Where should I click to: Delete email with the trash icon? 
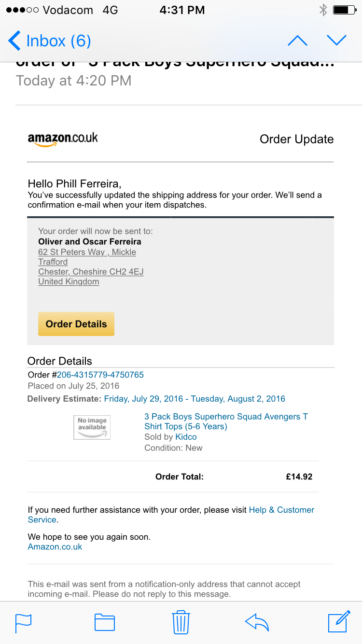click(x=181, y=622)
